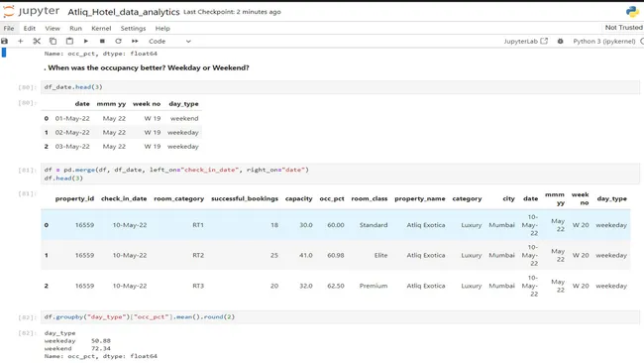Insert a cell below with the plus icon
644x363 pixels.
[x=21, y=41]
